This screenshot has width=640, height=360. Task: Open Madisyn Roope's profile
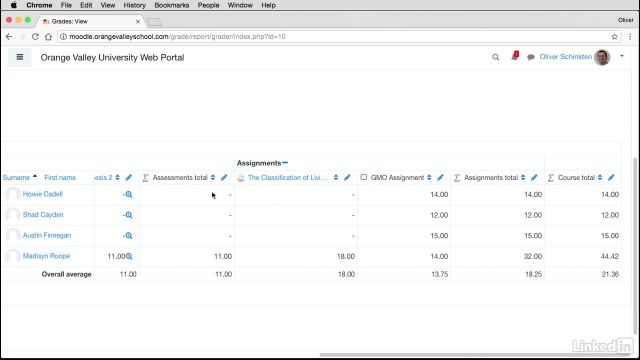coord(47,256)
